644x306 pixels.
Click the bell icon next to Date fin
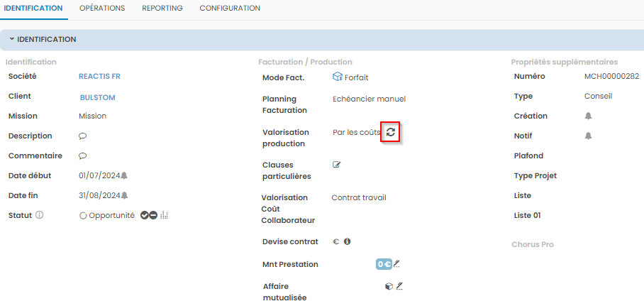click(124, 196)
